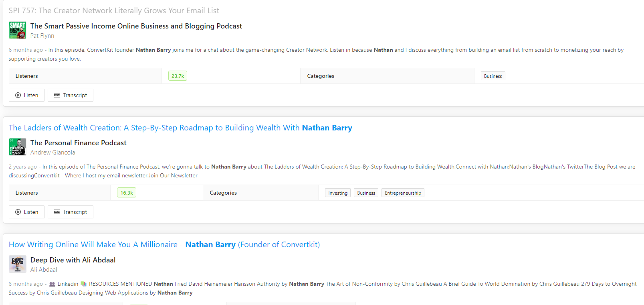Click Categories label in Personal Finance card

[223, 193]
